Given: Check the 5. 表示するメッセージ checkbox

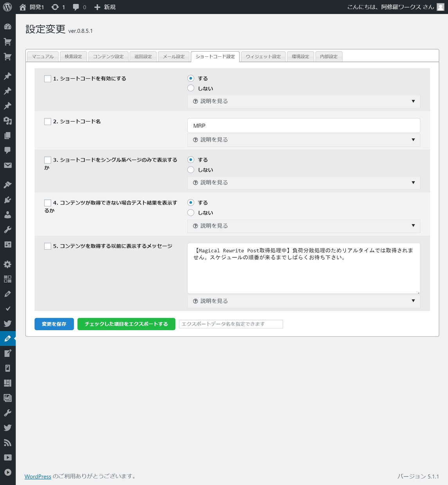Looking at the screenshot, I should click(x=48, y=246).
